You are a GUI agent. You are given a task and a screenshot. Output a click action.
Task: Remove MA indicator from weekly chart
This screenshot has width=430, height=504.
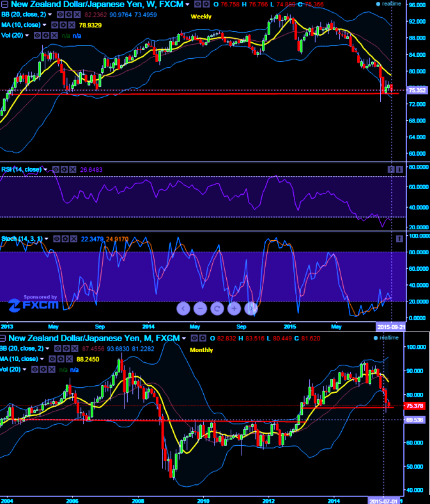(x=72, y=25)
